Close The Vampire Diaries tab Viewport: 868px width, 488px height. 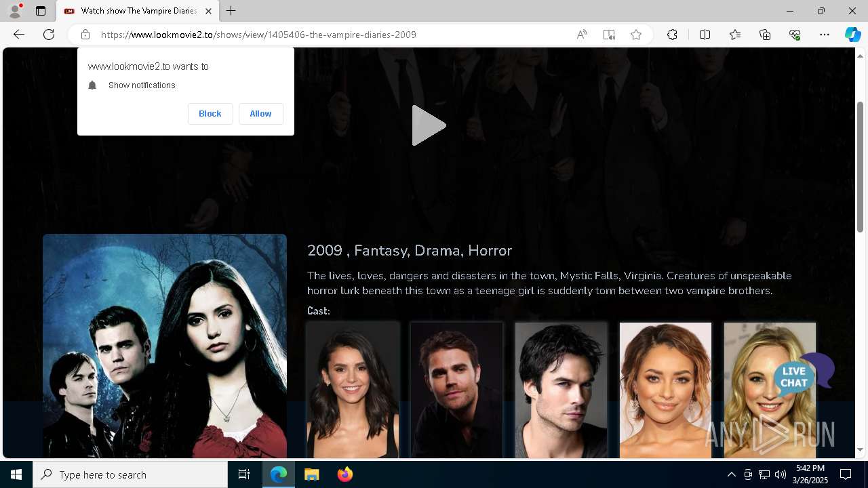point(208,11)
